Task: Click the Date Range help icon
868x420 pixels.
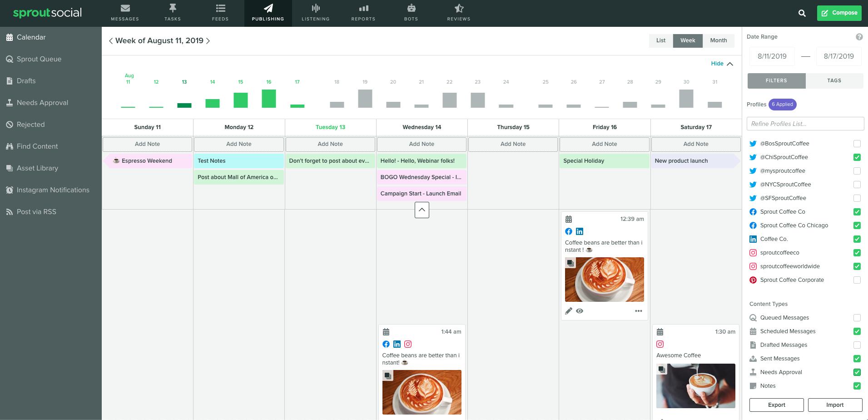Action: click(x=859, y=37)
